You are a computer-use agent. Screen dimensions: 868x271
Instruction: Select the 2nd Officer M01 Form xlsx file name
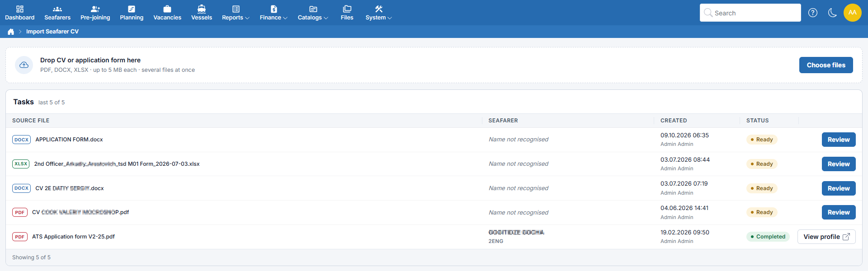coord(117,164)
